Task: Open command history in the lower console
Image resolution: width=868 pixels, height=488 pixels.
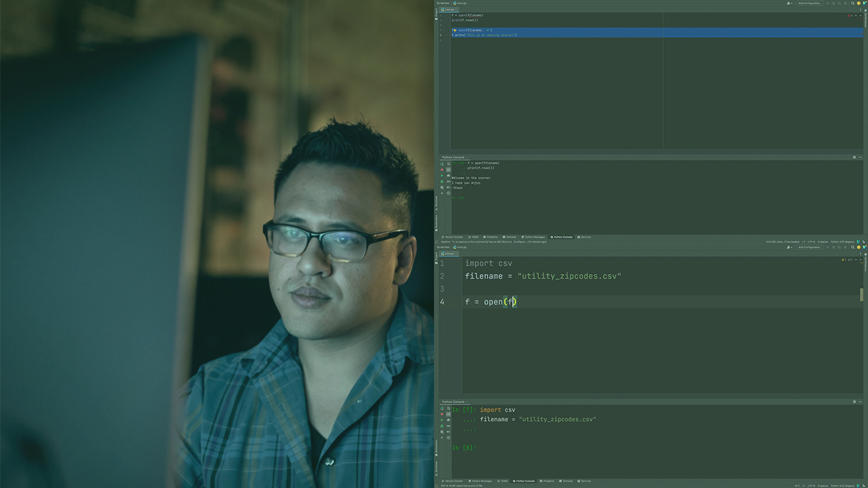Action: coord(448,438)
